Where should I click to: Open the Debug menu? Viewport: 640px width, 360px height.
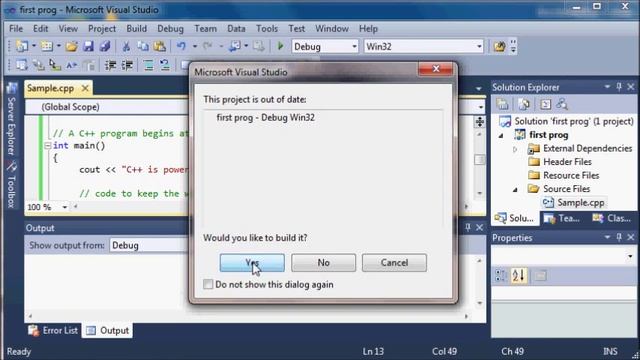coord(170,29)
